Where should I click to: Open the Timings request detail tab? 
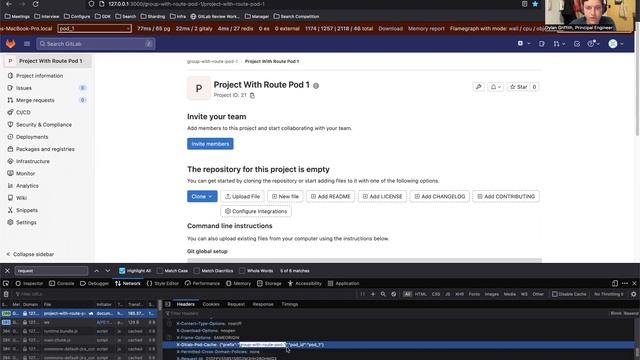[289, 304]
